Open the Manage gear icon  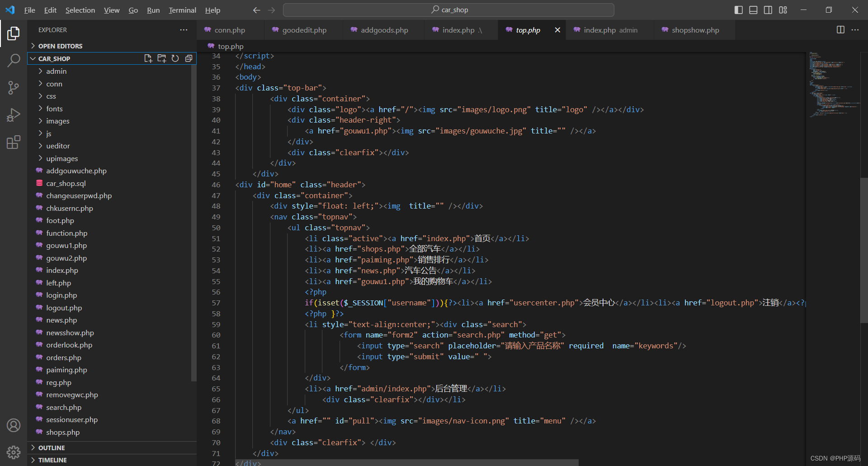(14, 452)
